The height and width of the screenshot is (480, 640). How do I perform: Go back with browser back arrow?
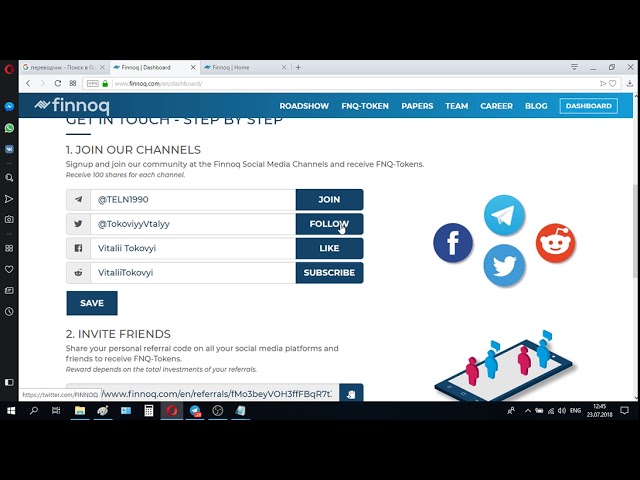click(x=28, y=83)
